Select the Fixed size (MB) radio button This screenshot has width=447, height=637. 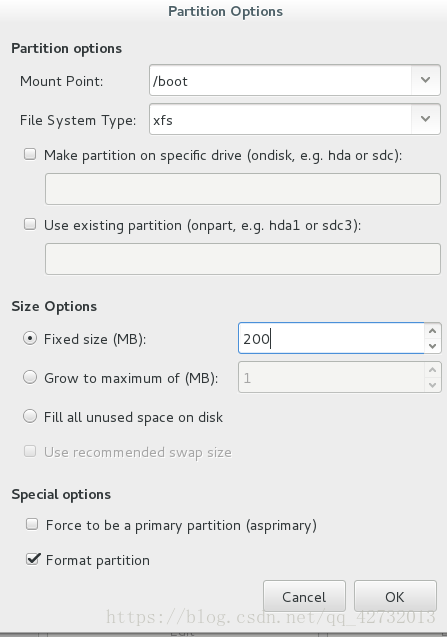point(30,338)
